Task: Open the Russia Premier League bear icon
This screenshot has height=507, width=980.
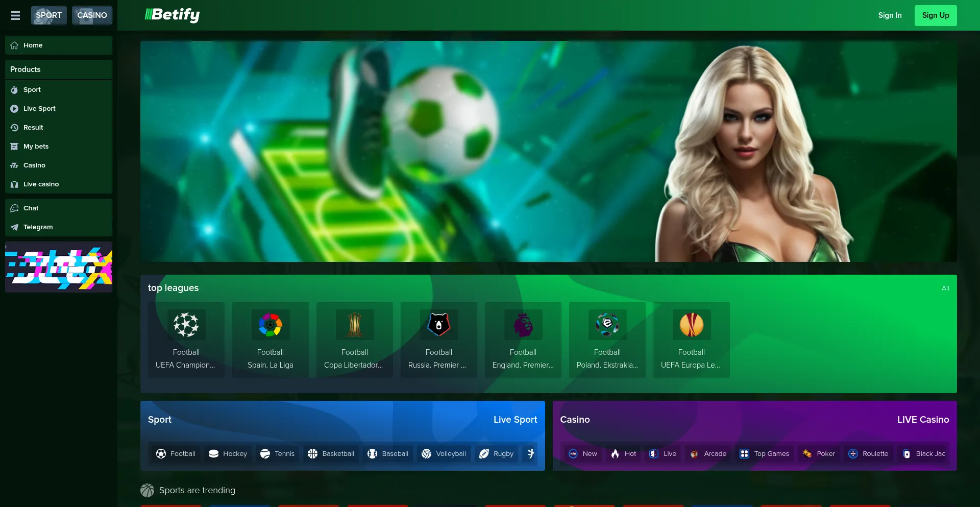Action: point(439,325)
